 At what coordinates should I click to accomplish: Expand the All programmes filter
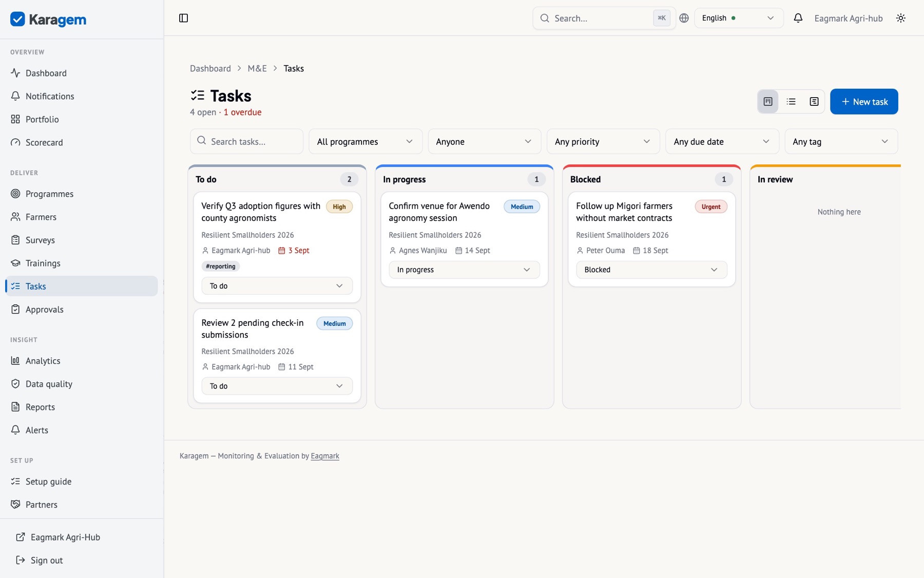pos(365,141)
